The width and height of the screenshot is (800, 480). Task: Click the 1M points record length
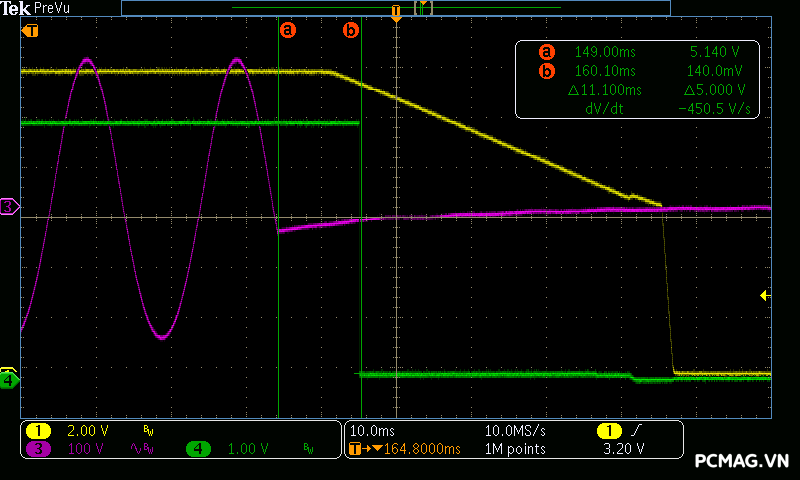tap(515, 449)
